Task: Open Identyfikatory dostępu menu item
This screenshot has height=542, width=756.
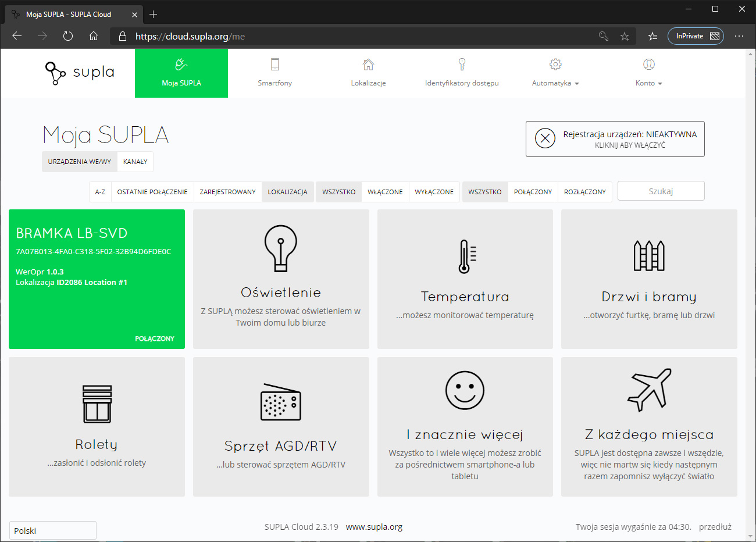Action: pos(462,73)
